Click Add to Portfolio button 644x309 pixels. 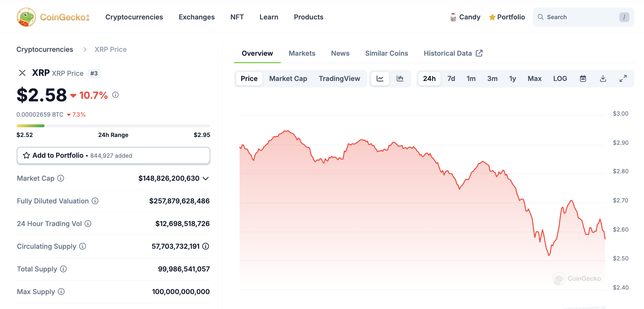pyautogui.click(x=113, y=155)
